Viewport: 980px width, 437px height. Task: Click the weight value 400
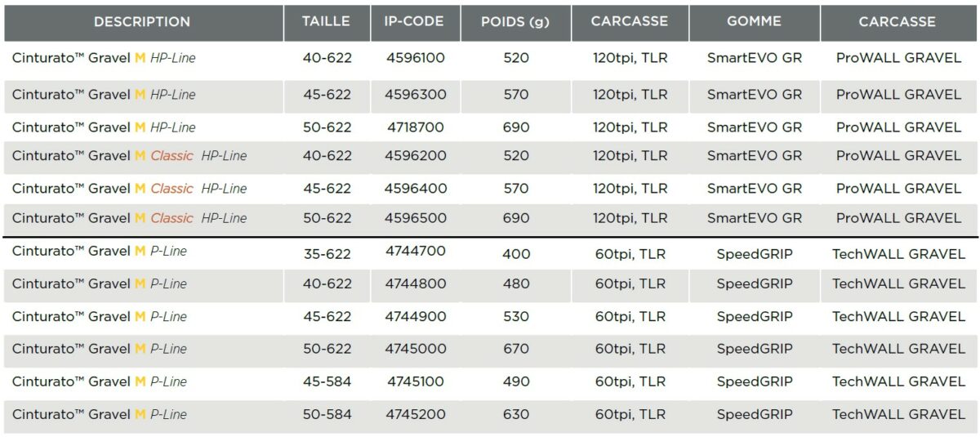pyautogui.click(x=516, y=254)
